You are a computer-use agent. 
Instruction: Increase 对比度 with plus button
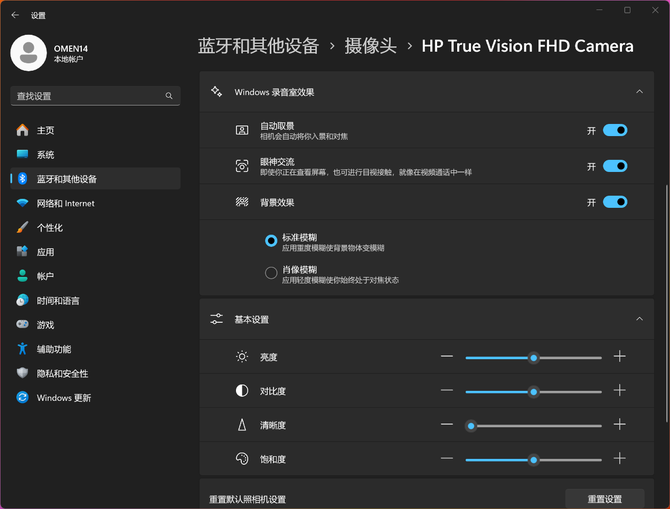pos(620,390)
